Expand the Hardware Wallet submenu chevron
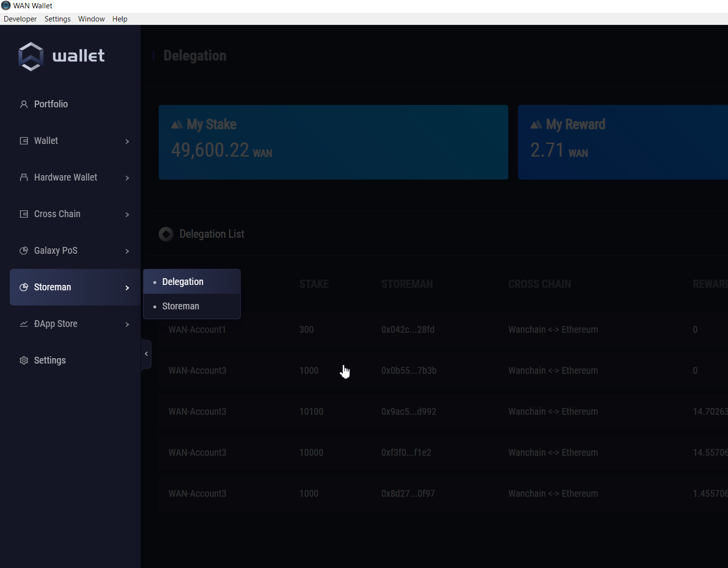728x568 pixels. click(127, 178)
